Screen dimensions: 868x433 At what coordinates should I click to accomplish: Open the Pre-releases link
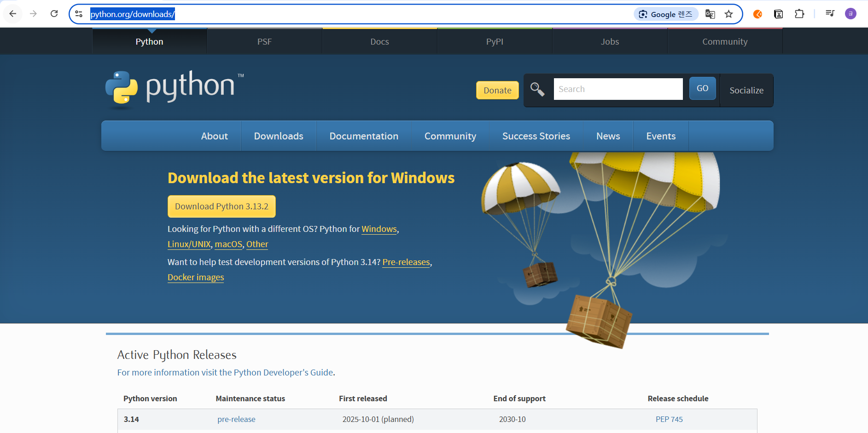(406, 262)
